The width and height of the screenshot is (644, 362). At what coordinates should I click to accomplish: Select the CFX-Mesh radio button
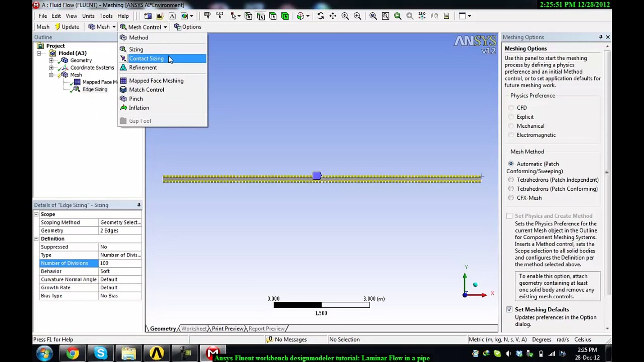click(x=511, y=198)
